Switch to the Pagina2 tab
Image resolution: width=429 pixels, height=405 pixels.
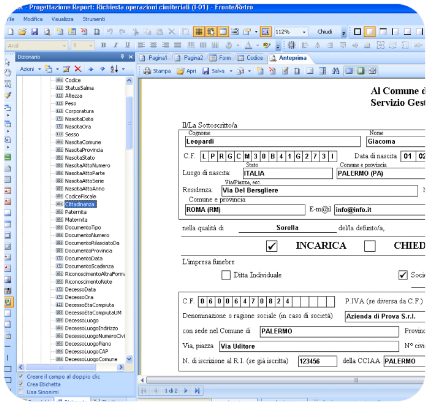(x=189, y=58)
